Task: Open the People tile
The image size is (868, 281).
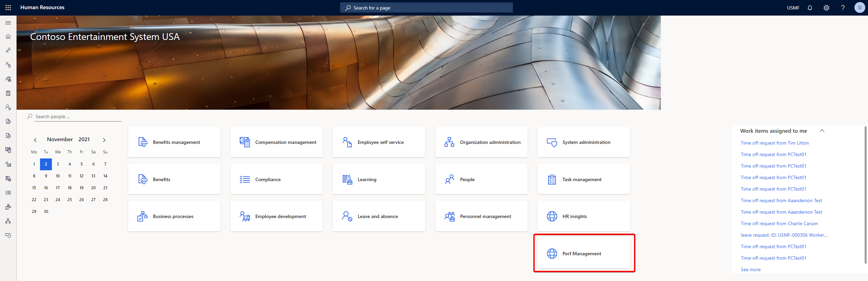Action: click(481, 179)
